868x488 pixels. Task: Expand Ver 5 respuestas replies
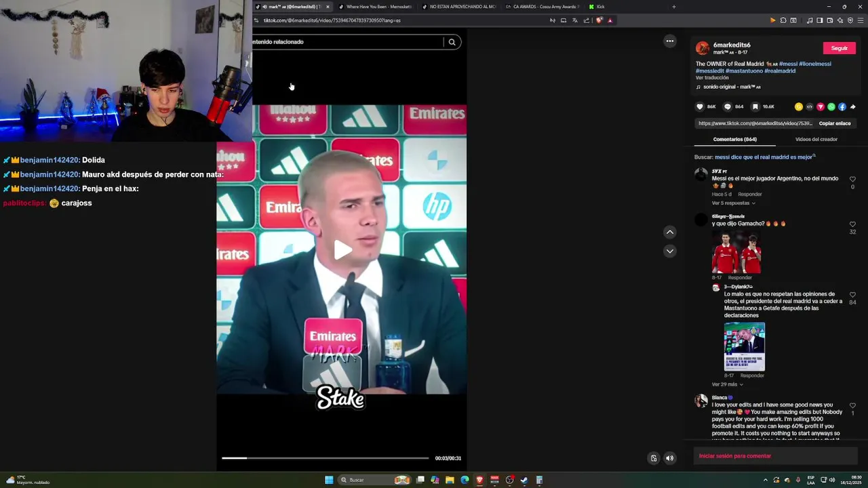pos(733,203)
